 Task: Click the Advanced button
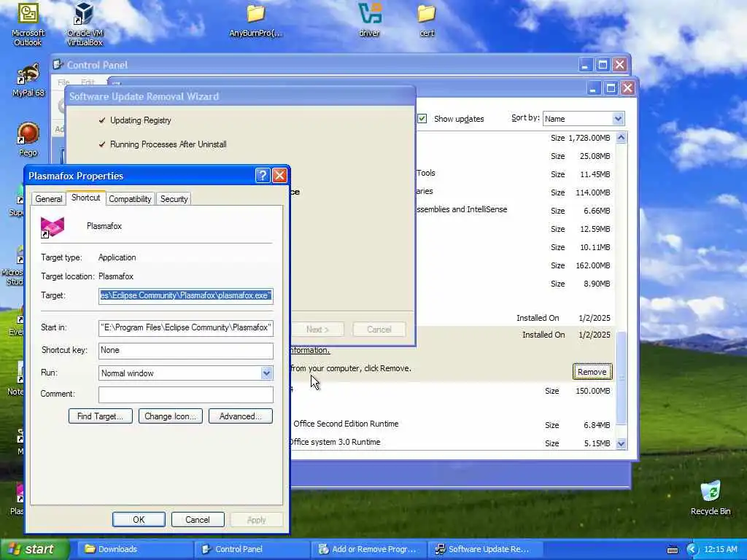[x=241, y=416]
